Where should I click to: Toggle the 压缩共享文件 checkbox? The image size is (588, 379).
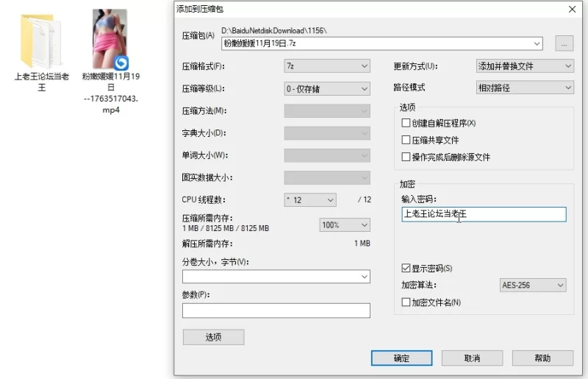(x=406, y=140)
